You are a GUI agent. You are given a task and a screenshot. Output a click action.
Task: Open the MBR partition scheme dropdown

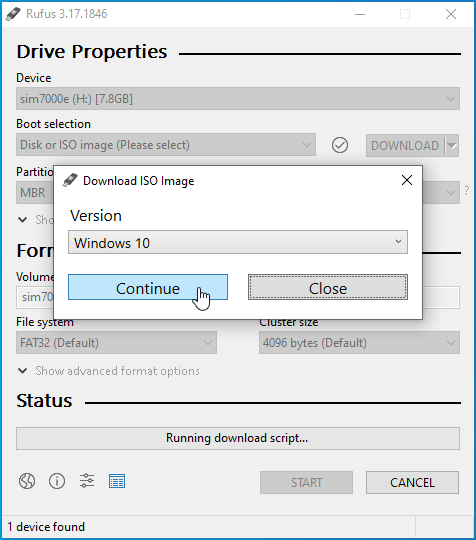[x=35, y=193]
